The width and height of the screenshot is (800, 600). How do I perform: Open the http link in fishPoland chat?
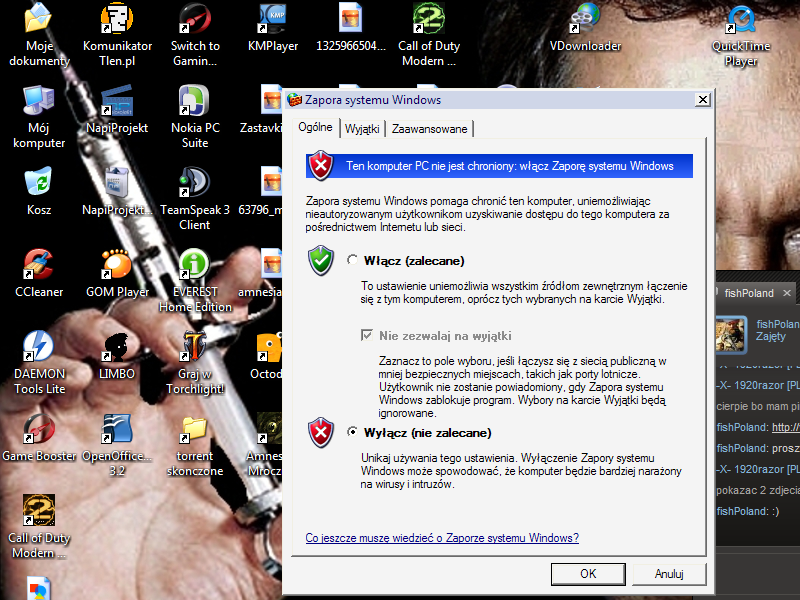tap(786, 428)
